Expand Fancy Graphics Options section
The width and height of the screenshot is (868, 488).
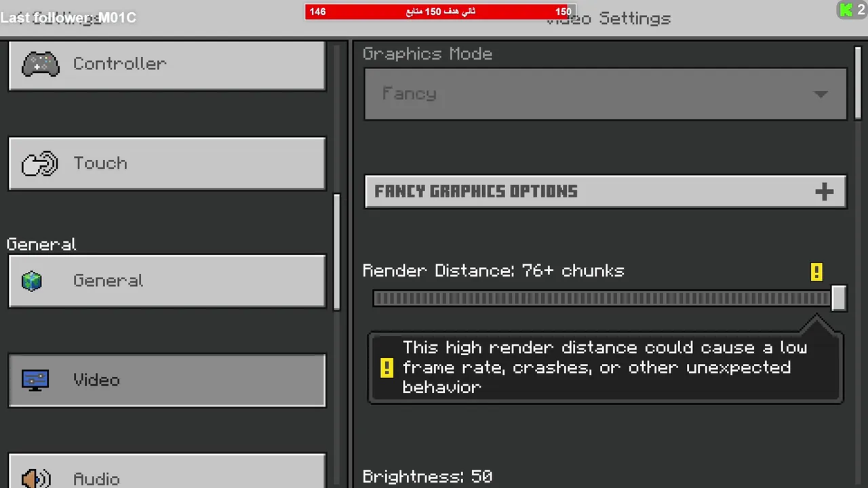pos(606,192)
